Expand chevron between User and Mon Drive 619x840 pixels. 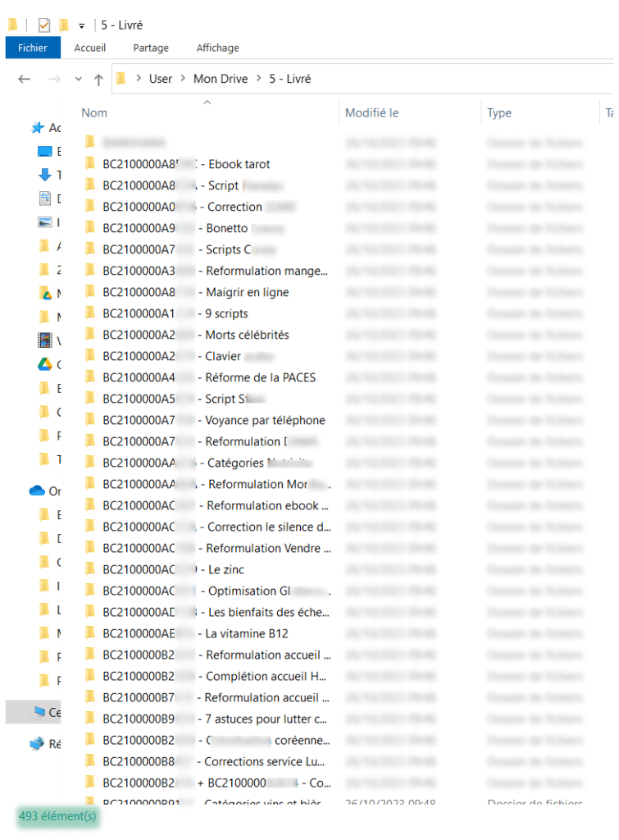183,78
